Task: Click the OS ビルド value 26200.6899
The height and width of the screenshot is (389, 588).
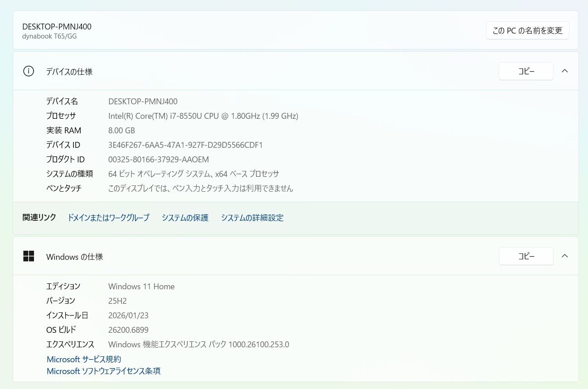Action: tap(128, 330)
